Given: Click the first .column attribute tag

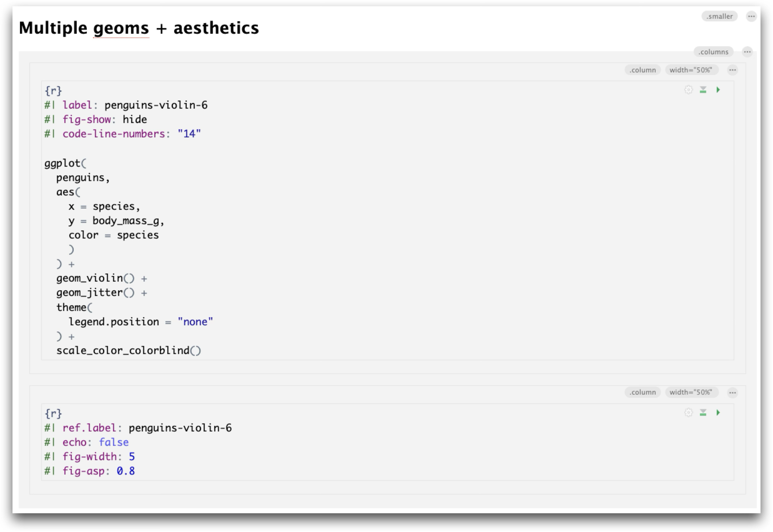Looking at the screenshot, I should tap(642, 70).
